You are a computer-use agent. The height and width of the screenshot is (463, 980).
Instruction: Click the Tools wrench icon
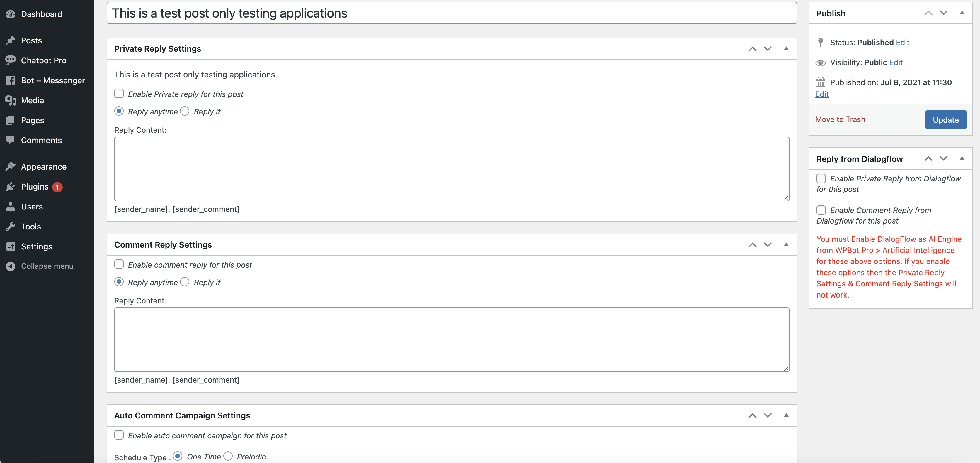(x=11, y=226)
